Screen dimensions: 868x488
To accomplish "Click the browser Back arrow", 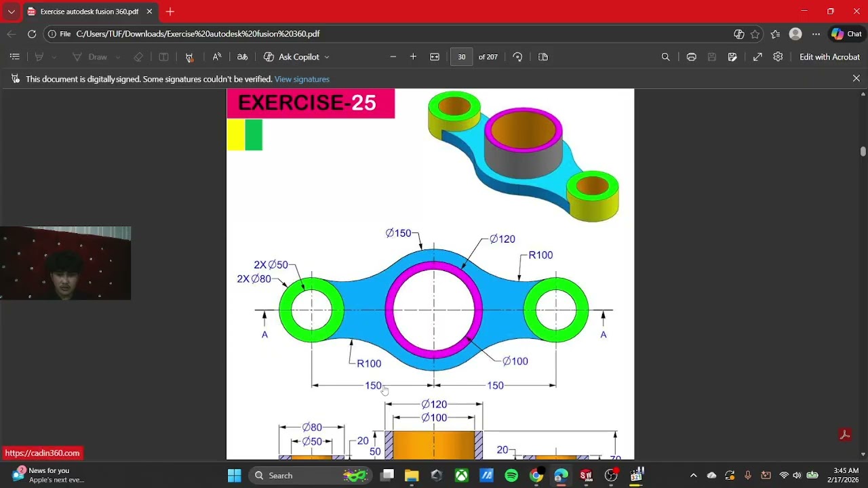I will point(12,34).
